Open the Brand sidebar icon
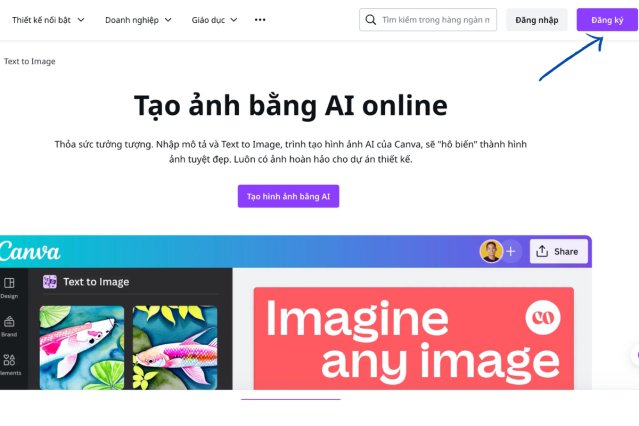639x426 pixels. 9,322
